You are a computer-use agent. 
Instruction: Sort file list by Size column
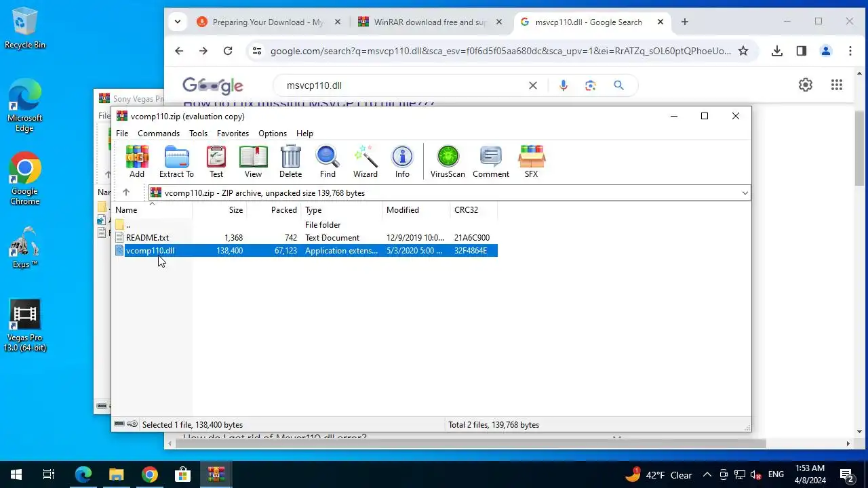[x=220, y=210]
